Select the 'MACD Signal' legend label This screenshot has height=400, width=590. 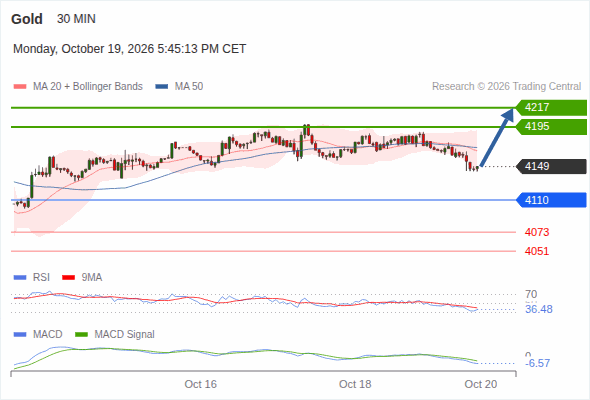click(x=125, y=335)
